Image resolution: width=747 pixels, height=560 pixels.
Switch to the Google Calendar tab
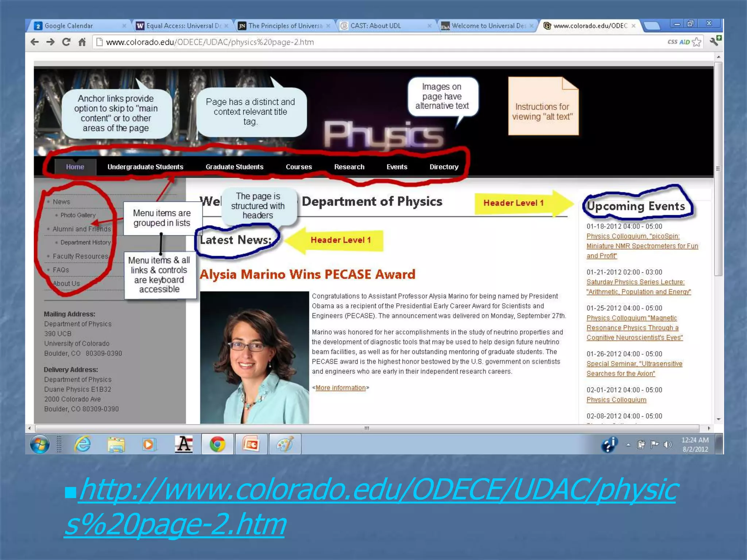click(x=78, y=26)
